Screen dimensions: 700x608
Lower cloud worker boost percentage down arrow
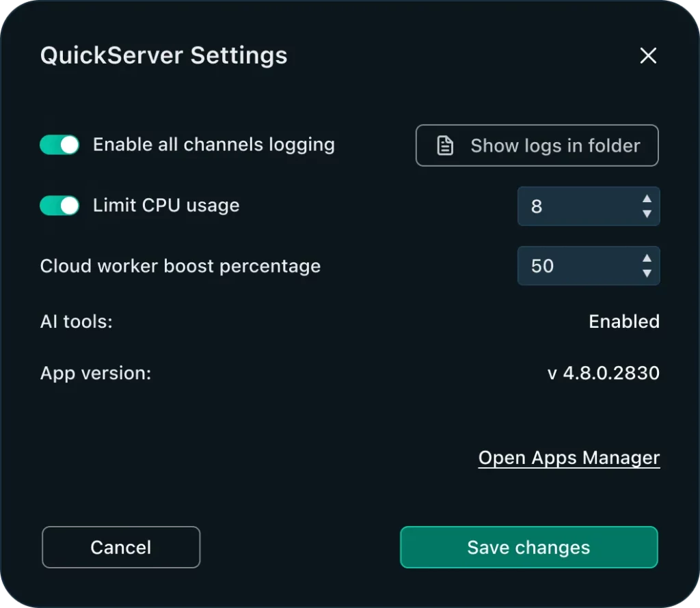pos(647,273)
